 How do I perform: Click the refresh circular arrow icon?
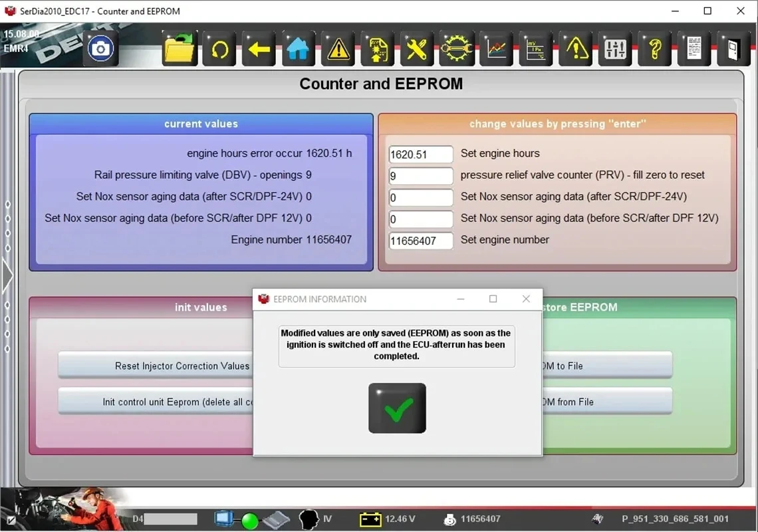[x=219, y=49]
